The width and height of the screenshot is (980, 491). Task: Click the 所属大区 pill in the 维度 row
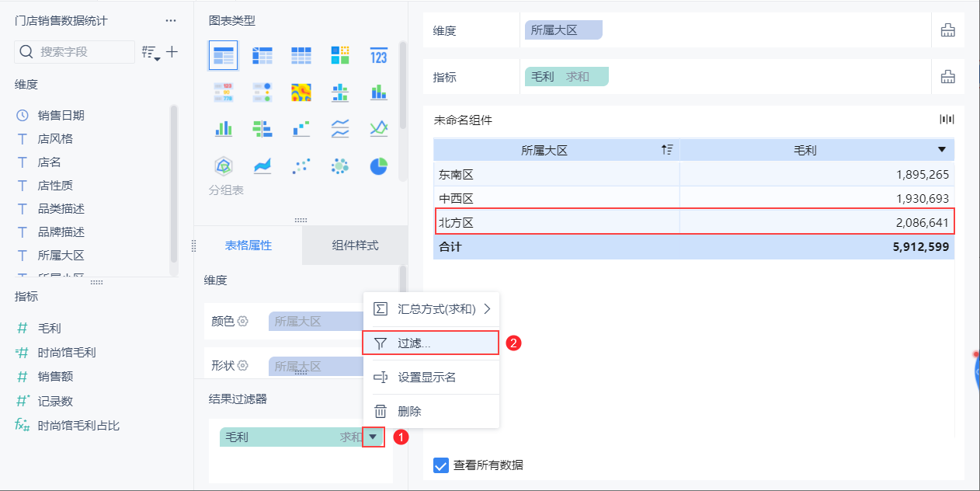pos(564,30)
